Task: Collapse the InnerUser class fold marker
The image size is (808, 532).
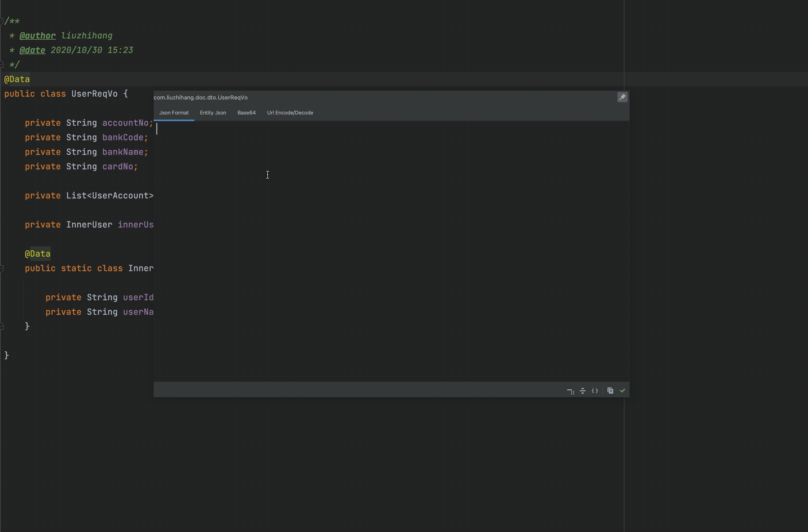Action: click(x=2, y=268)
